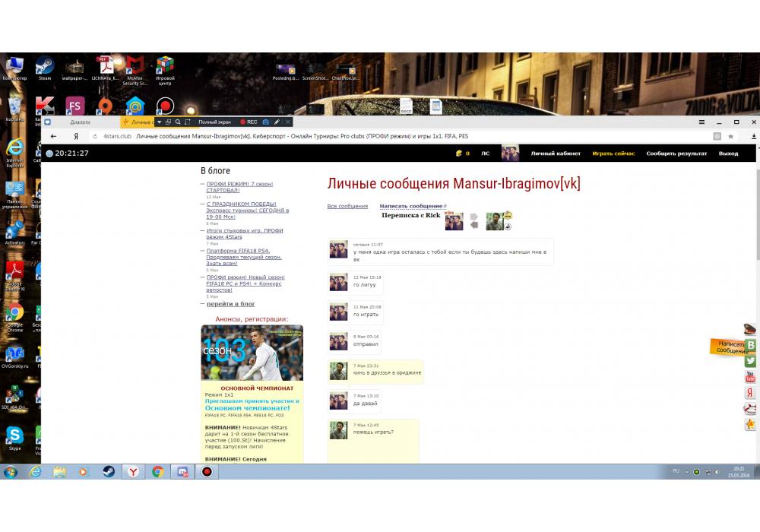Image resolution: width=760 pixels, height=532 pixels.
Task: Open Yandex Browser from taskbar
Action: tap(133, 471)
